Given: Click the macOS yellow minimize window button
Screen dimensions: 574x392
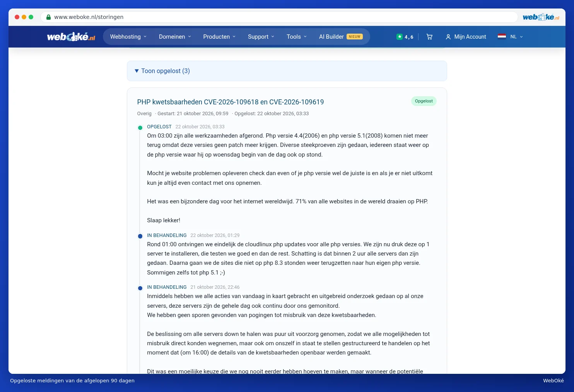Looking at the screenshot, I should [x=24, y=17].
